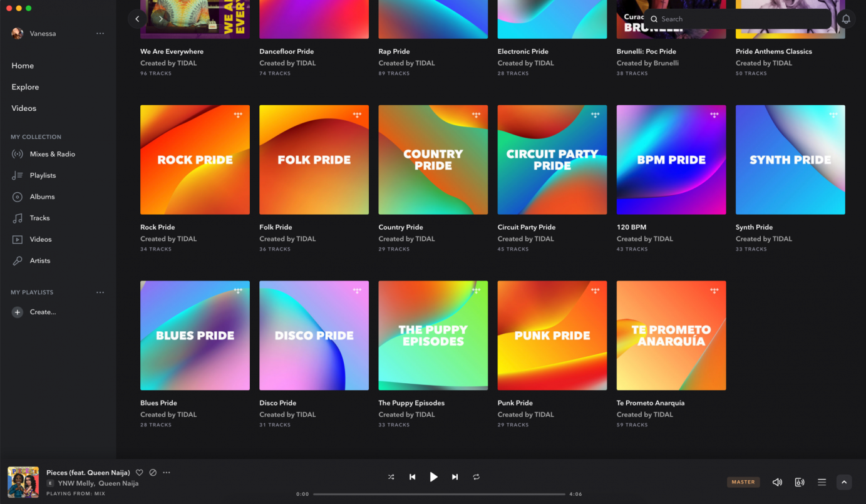Open the Videos section in the sidebar
The image size is (866, 504).
point(24,108)
